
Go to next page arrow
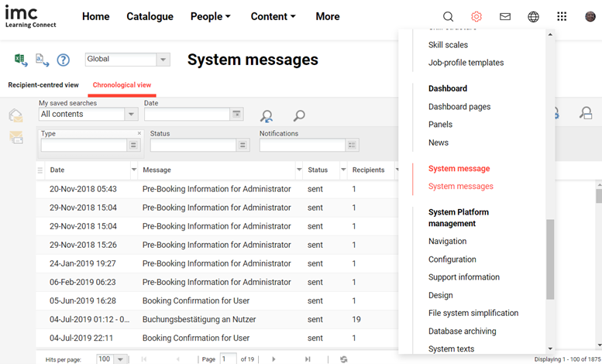point(273,359)
